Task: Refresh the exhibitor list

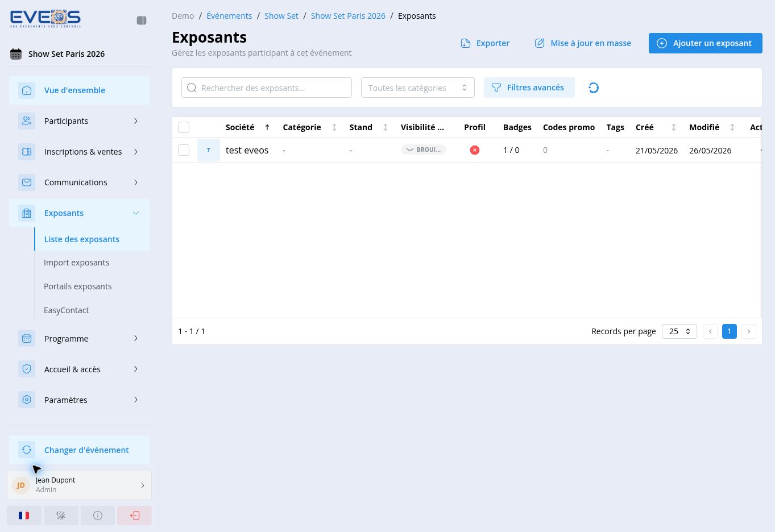Action: 594,88
